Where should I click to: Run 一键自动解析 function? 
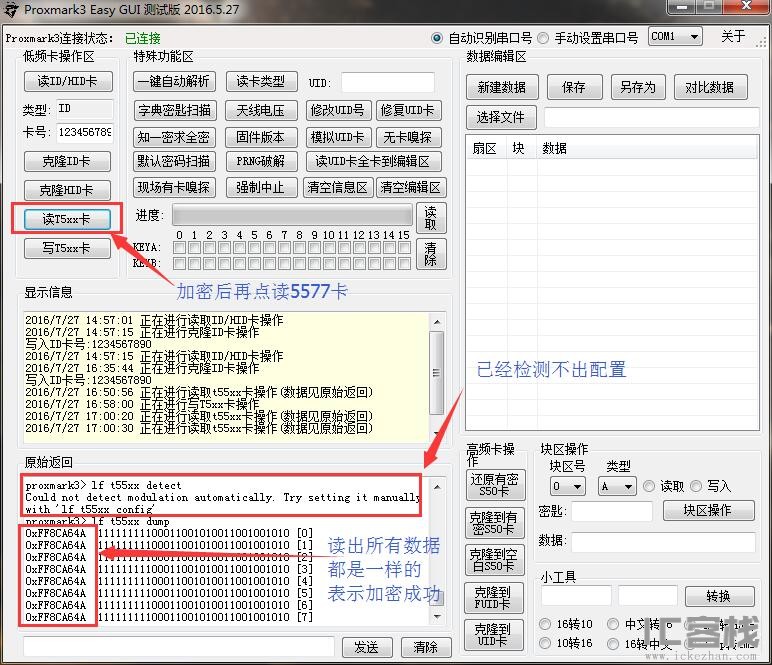tap(174, 81)
